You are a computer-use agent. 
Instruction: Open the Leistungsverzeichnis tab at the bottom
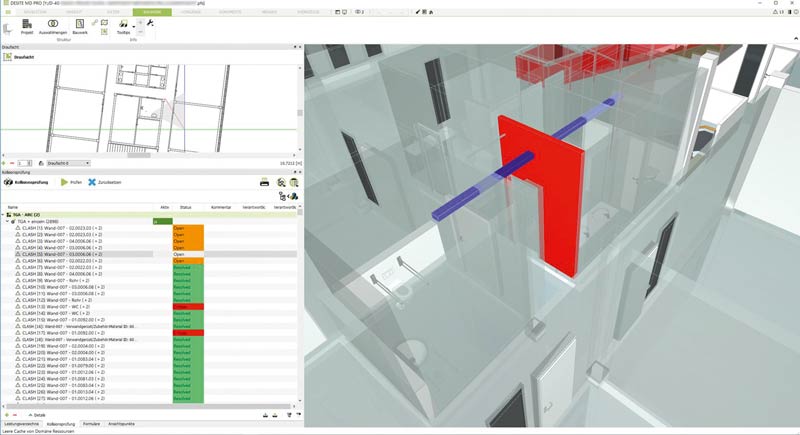click(x=22, y=424)
